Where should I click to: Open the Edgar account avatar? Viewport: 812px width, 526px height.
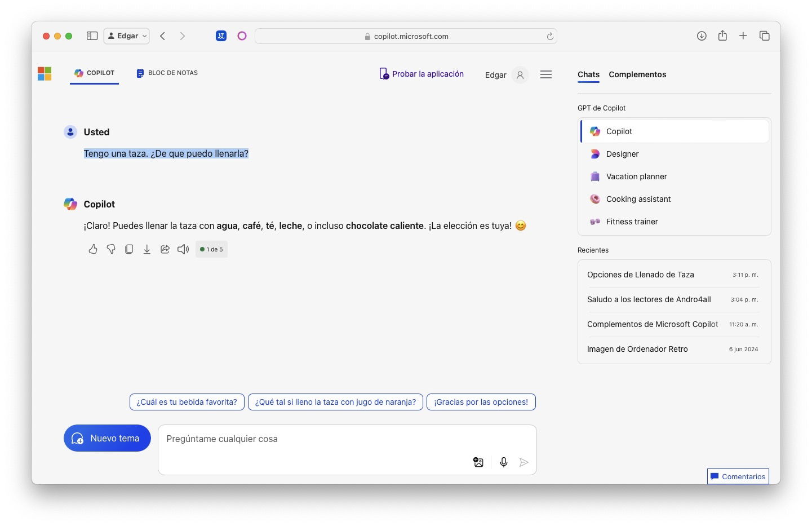coord(520,75)
